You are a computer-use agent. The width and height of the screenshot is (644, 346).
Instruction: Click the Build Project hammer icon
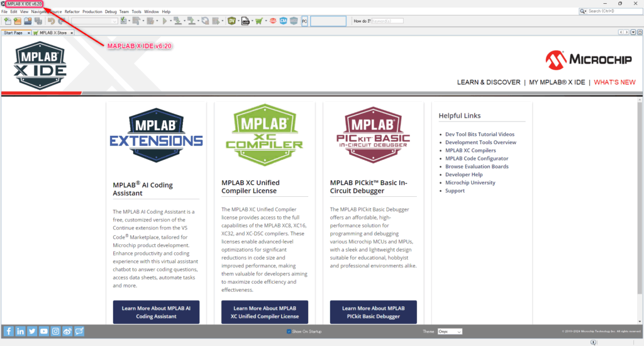(x=136, y=21)
